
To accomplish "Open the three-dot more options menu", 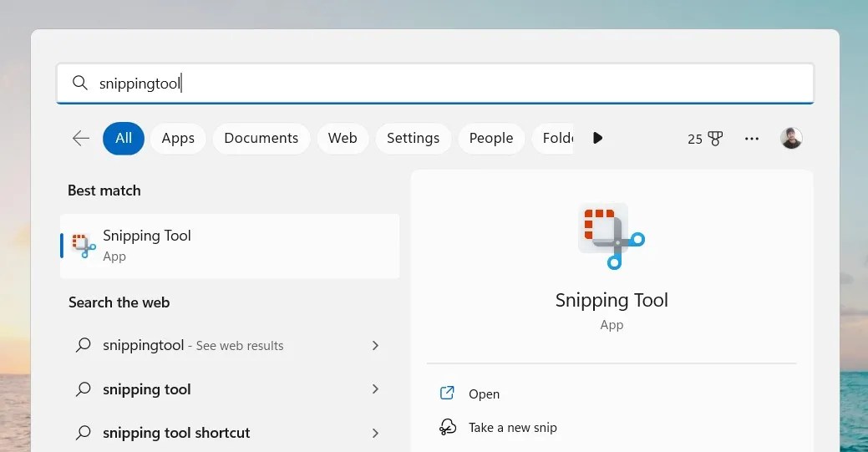I will (752, 139).
